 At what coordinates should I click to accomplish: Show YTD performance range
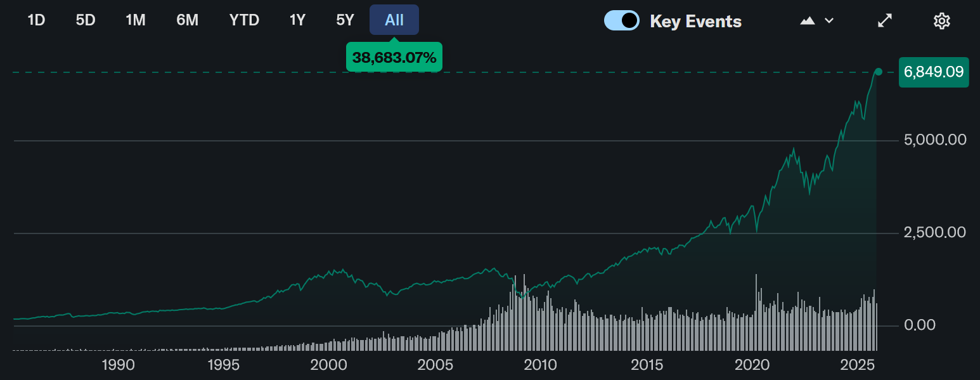coord(244,20)
